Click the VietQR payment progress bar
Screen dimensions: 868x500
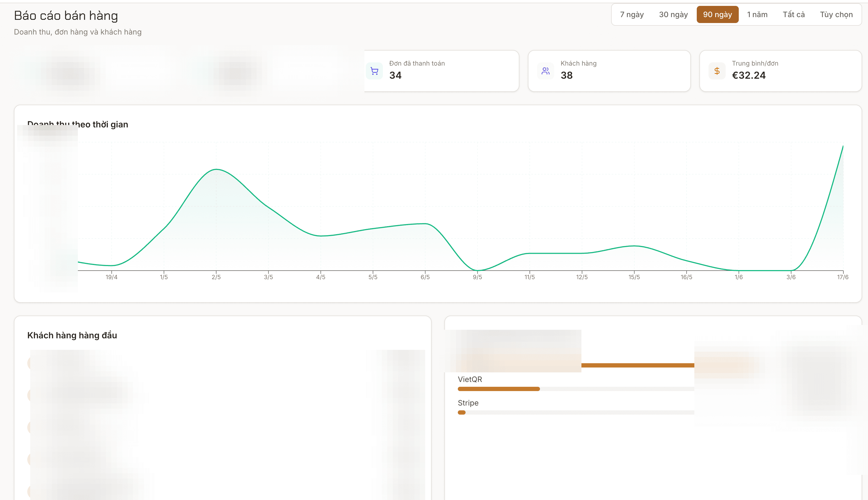576,389
